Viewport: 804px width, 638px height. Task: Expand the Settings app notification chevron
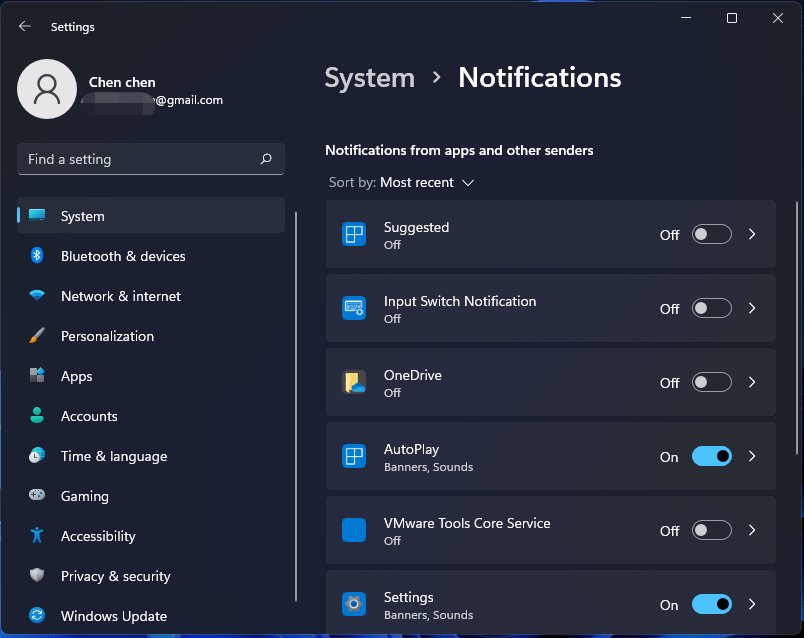pyautogui.click(x=752, y=605)
